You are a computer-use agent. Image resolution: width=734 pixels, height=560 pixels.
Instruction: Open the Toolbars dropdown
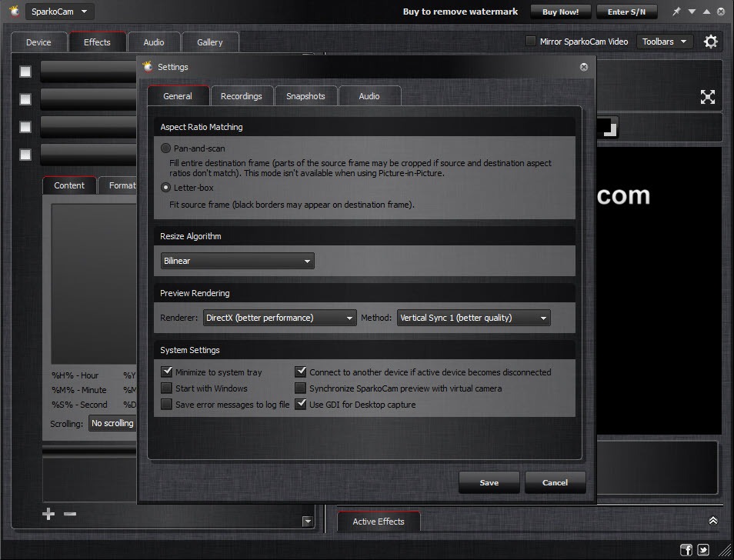click(x=664, y=42)
